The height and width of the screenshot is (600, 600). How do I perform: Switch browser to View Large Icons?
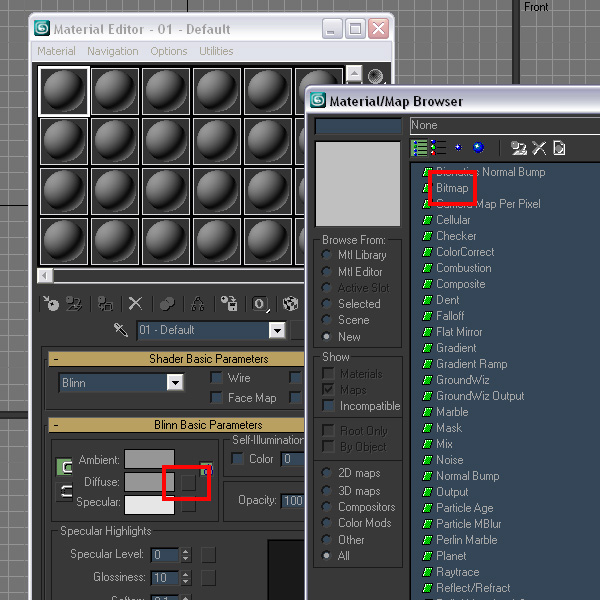pos(478,148)
